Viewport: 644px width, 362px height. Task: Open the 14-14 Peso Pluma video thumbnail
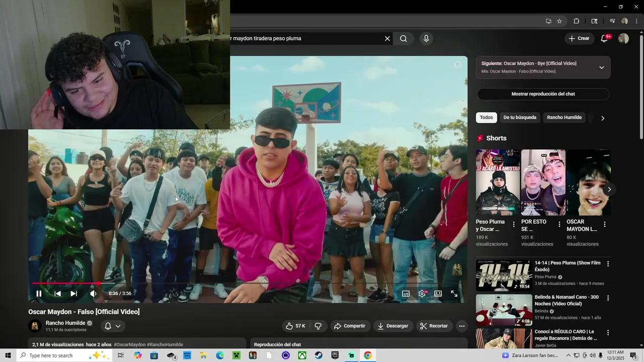[504, 276]
